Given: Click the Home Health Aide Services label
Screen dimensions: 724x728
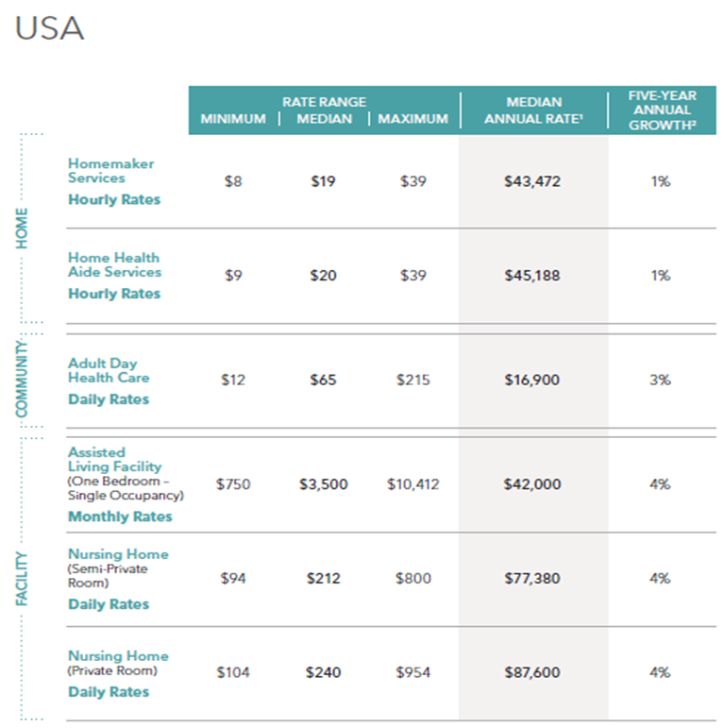Looking at the screenshot, I should 113,265.
